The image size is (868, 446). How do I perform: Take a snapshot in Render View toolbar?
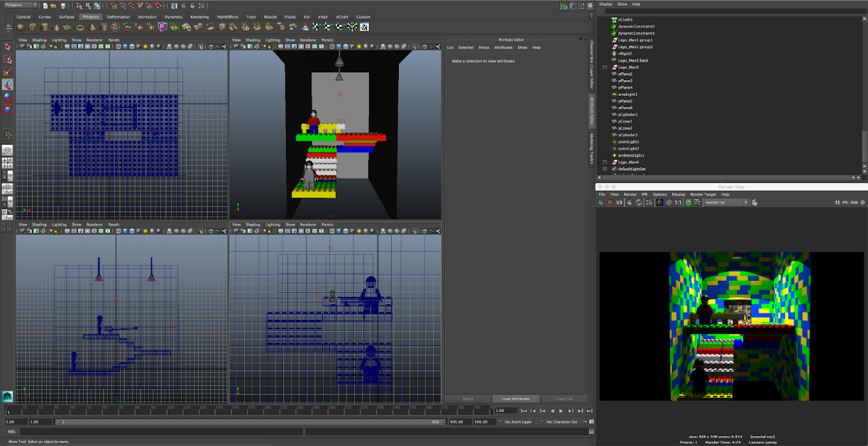pos(620,202)
